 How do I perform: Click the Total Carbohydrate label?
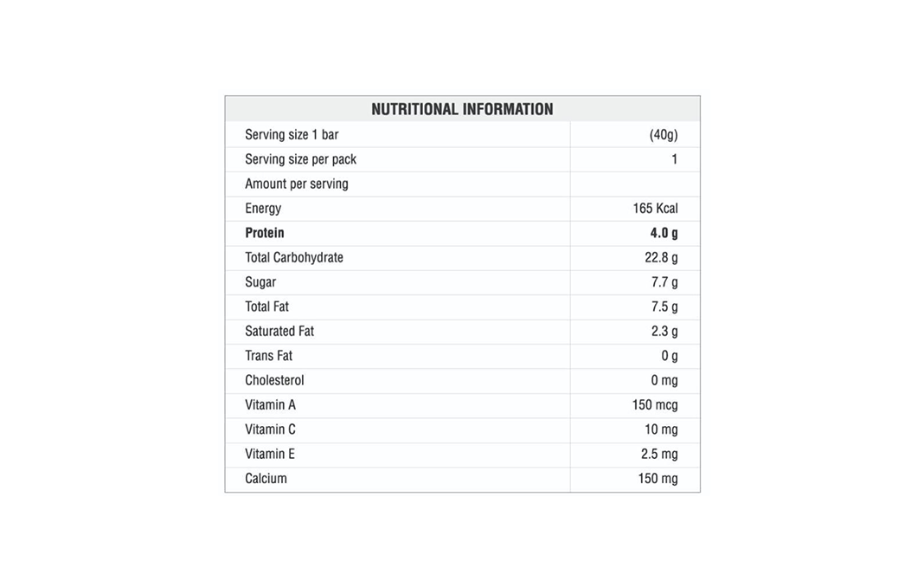[x=294, y=258]
